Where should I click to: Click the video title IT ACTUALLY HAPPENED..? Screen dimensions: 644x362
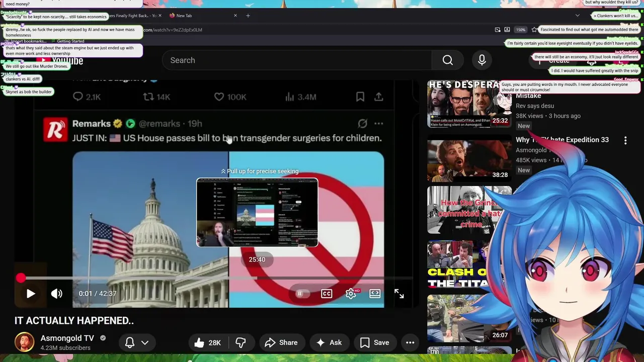(74, 321)
